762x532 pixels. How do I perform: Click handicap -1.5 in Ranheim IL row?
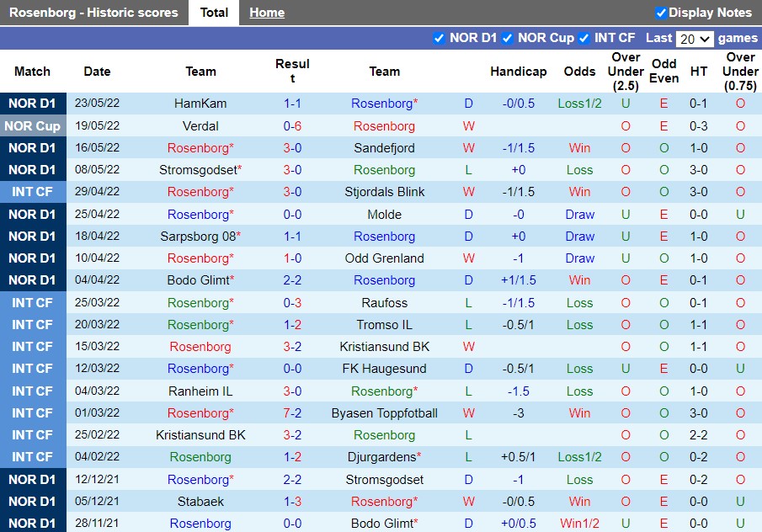pyautogui.click(x=518, y=391)
